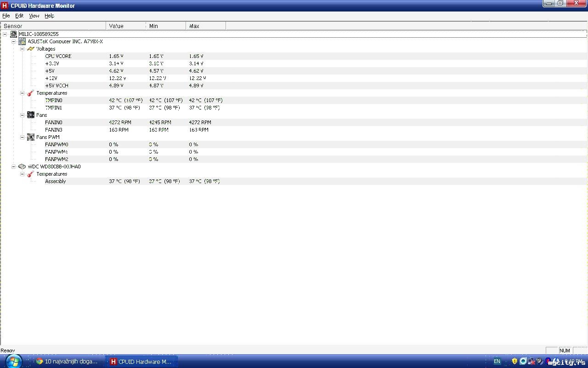Viewport: 588px width, 368px height.
Task: Switch to the Chrome taskbar window '10 najvažnijih doga...'
Action: click(x=68, y=362)
